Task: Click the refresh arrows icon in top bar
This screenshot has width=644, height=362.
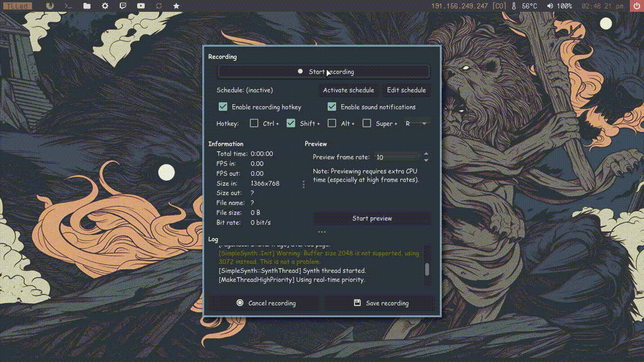Action: [x=159, y=6]
